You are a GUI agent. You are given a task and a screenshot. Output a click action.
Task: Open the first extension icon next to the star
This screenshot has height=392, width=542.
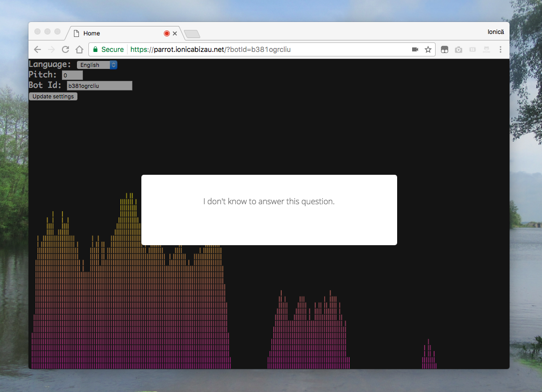[445, 49]
